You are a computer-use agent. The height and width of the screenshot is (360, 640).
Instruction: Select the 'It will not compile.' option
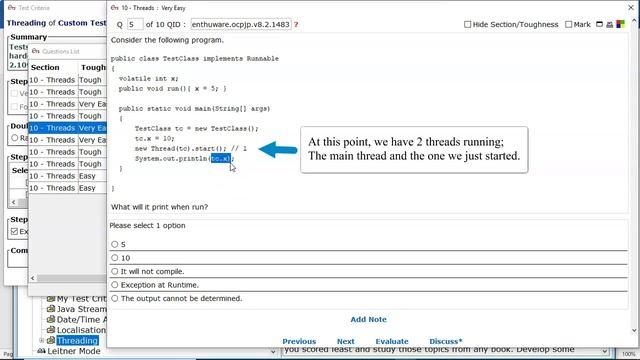[115, 271]
